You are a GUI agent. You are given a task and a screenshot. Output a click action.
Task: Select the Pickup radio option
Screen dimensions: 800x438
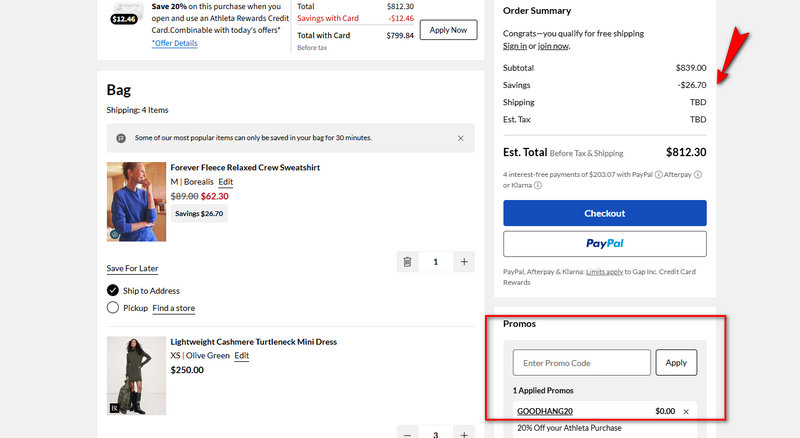pos(113,308)
